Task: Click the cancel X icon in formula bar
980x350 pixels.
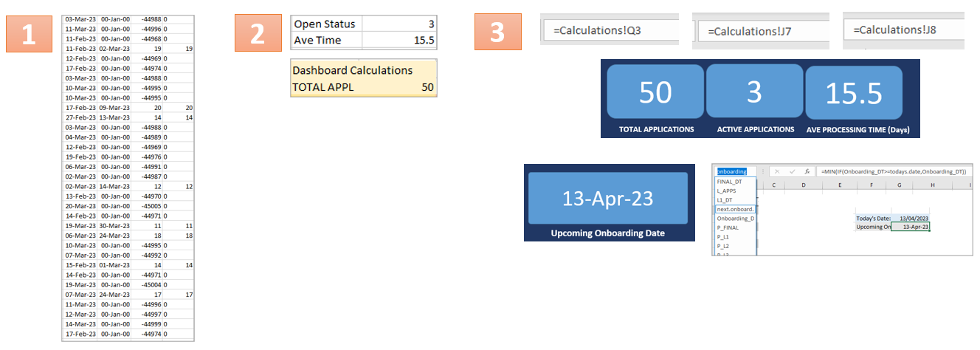Action: click(777, 171)
